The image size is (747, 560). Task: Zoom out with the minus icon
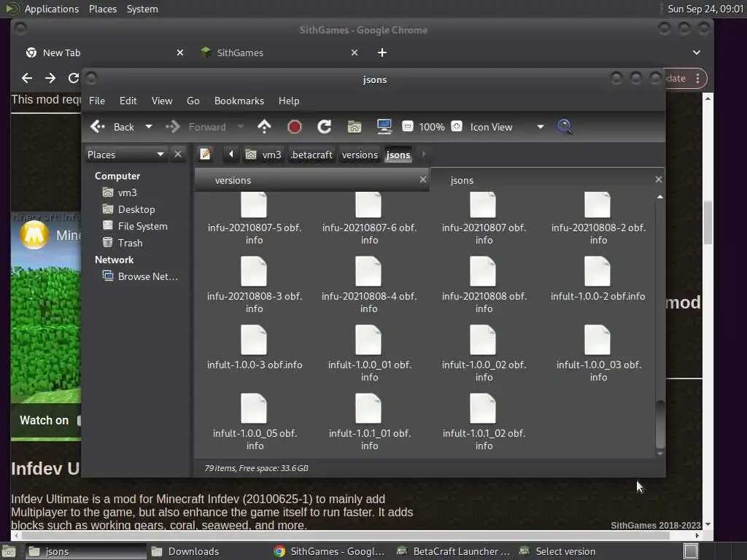coord(407,127)
